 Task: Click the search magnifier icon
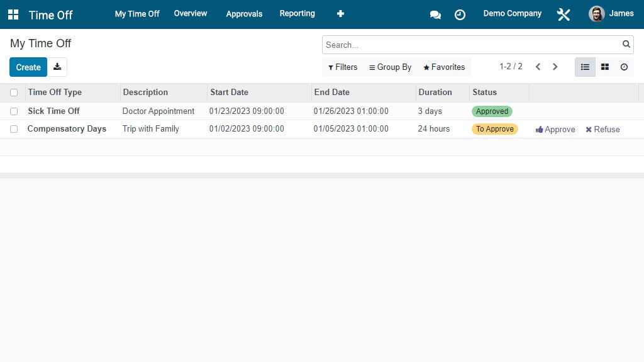626,44
